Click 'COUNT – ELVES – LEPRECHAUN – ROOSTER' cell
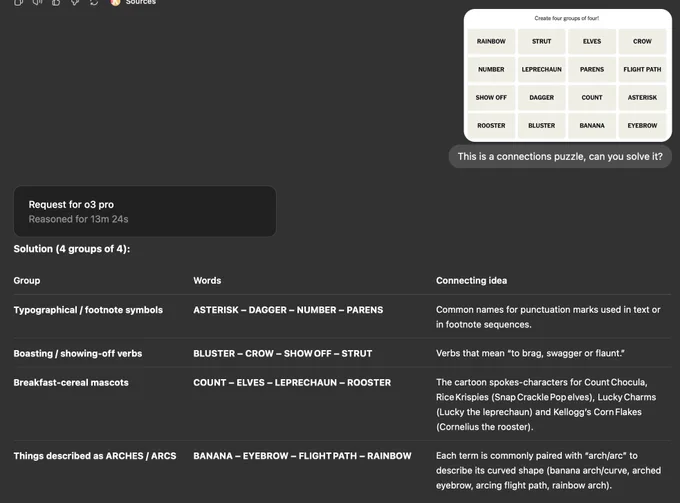The image size is (680, 503). 292,382
